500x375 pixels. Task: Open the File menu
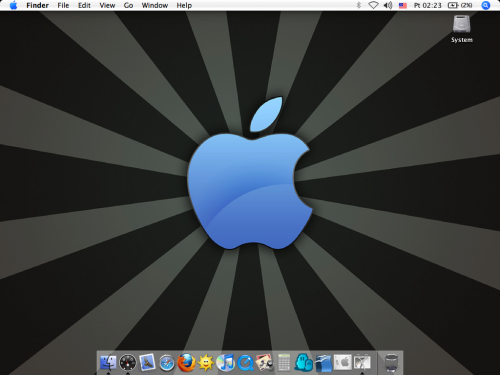[x=63, y=5]
